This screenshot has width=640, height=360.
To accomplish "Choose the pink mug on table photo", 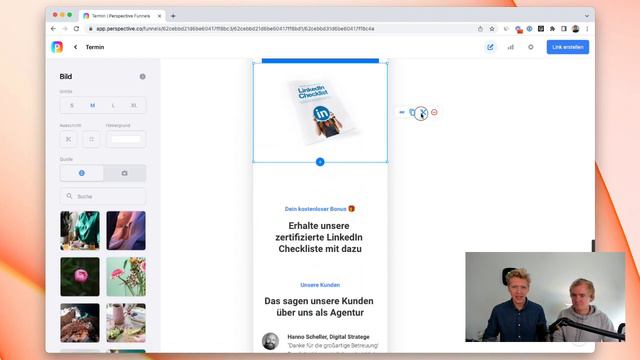I will click(126, 323).
